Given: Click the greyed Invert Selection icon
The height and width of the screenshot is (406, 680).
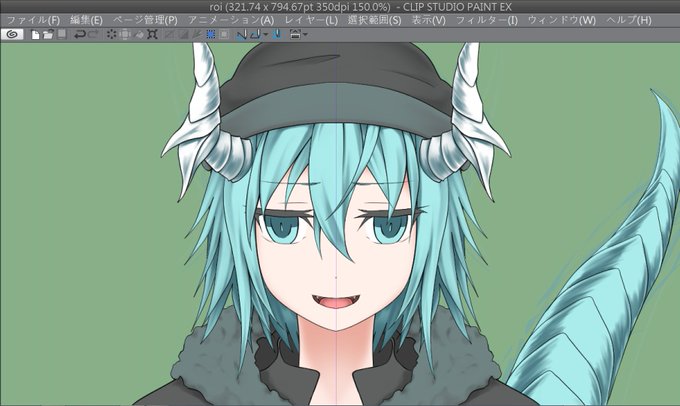Looking at the screenshot, I should [183, 34].
